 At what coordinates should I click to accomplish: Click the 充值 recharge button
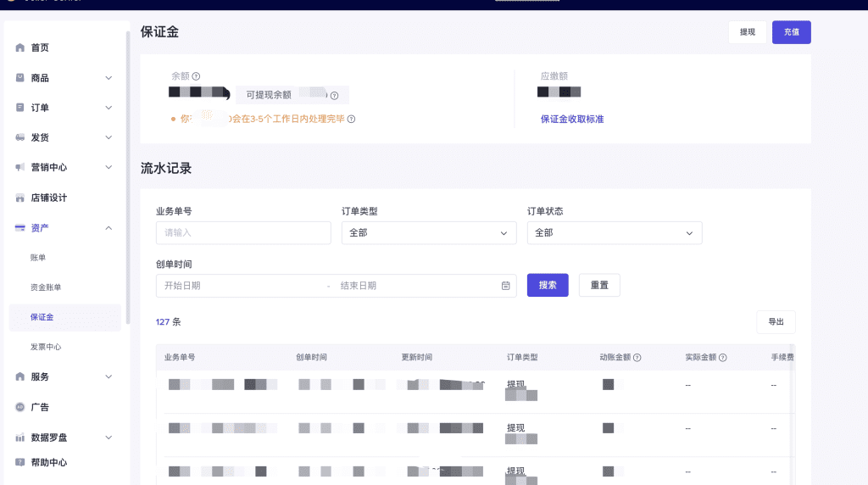tap(792, 32)
